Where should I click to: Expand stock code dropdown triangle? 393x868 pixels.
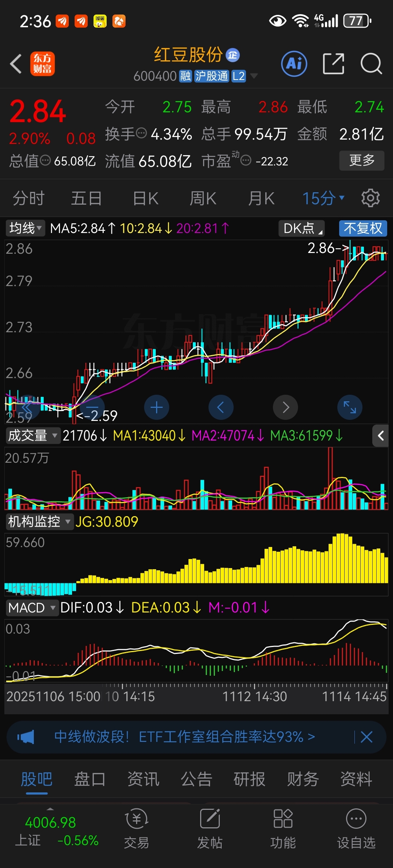coord(254,76)
